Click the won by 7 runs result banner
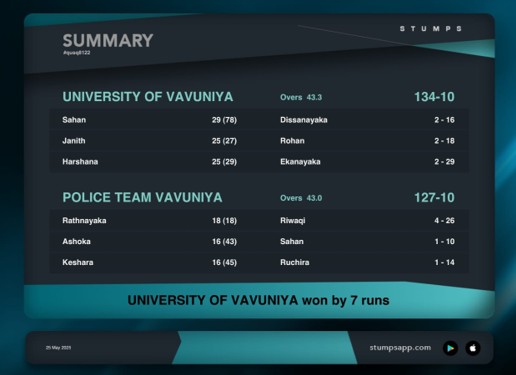This screenshot has height=375, width=516. [x=258, y=300]
